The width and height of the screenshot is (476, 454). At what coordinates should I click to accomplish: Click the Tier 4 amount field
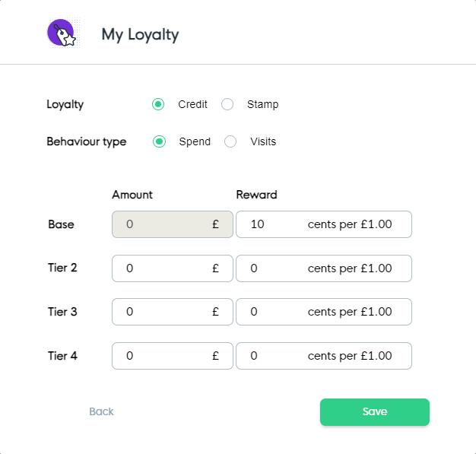point(163,356)
